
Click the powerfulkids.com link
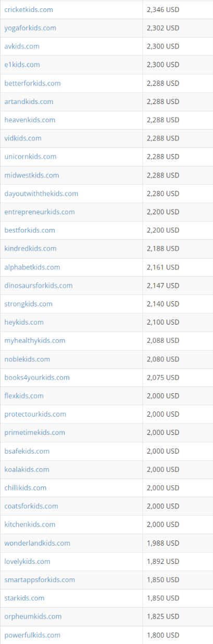[32, 635]
